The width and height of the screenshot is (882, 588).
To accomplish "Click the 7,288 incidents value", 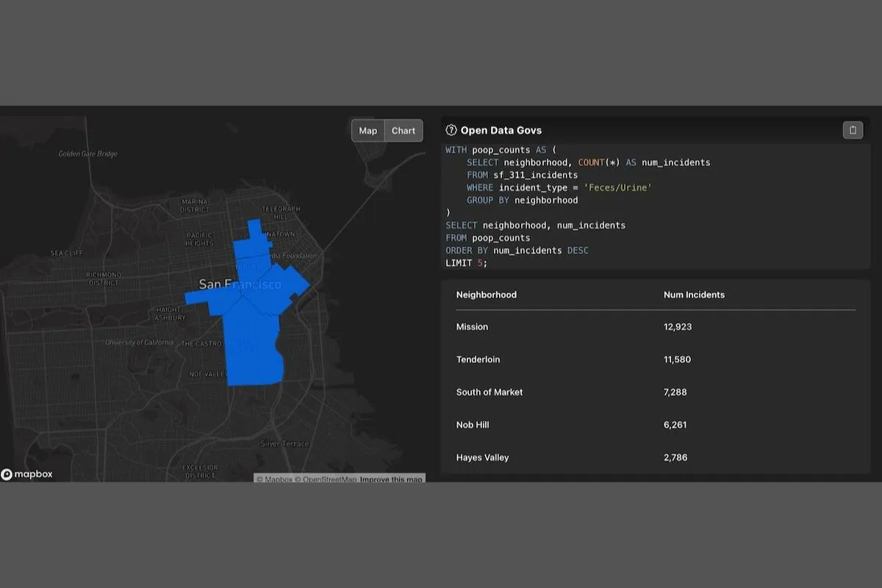I will pos(675,392).
